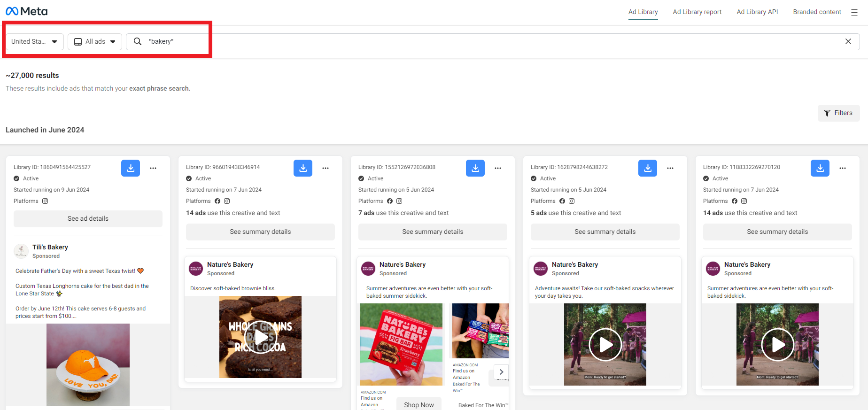See summary details for ad 1628798244638272

click(x=605, y=232)
